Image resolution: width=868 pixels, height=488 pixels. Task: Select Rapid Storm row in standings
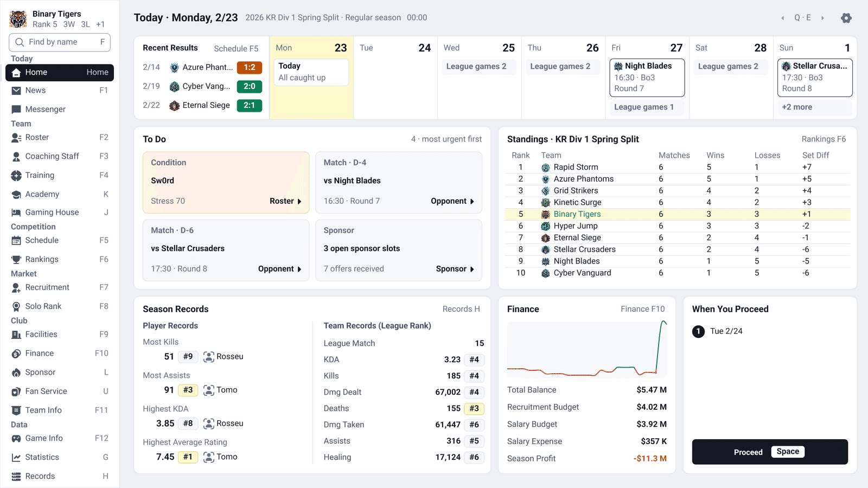pos(678,168)
